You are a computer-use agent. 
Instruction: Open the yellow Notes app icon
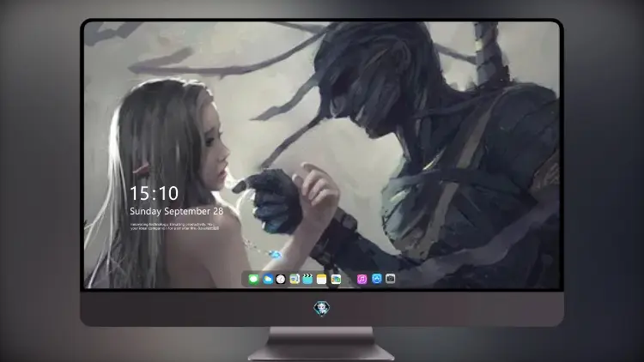tap(322, 279)
